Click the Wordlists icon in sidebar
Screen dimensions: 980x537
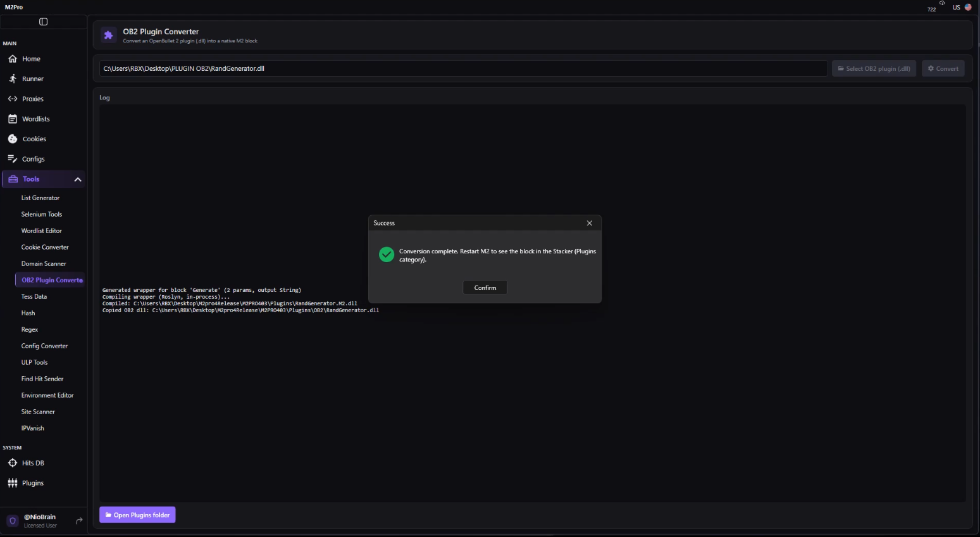tap(13, 119)
